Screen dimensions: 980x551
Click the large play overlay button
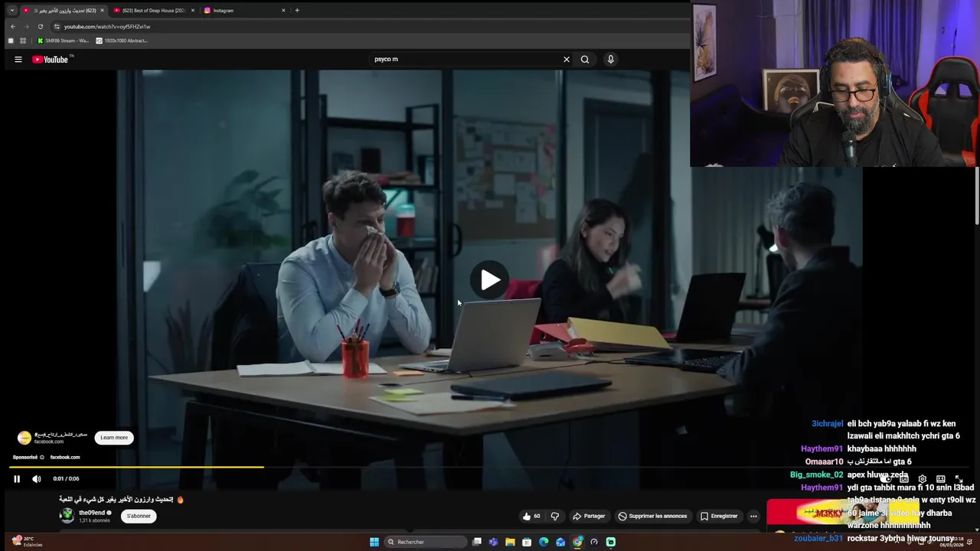490,280
